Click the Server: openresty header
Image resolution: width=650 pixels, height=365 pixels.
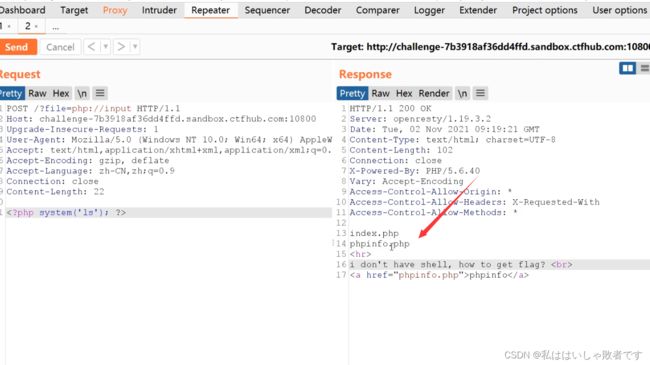[420, 119]
